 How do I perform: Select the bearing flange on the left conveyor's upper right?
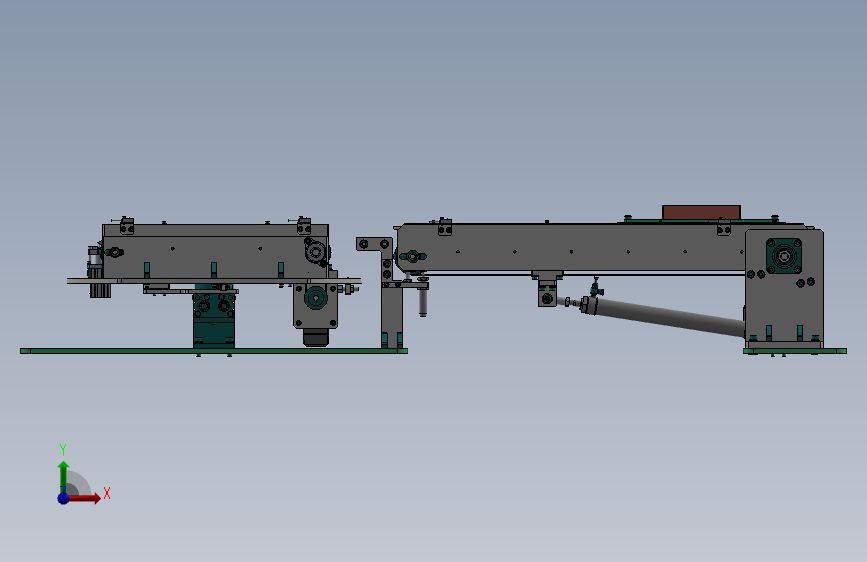click(315, 252)
